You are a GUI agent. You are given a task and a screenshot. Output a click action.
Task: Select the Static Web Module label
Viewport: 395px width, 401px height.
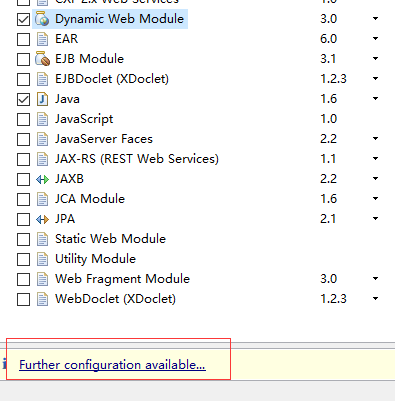[110, 239]
